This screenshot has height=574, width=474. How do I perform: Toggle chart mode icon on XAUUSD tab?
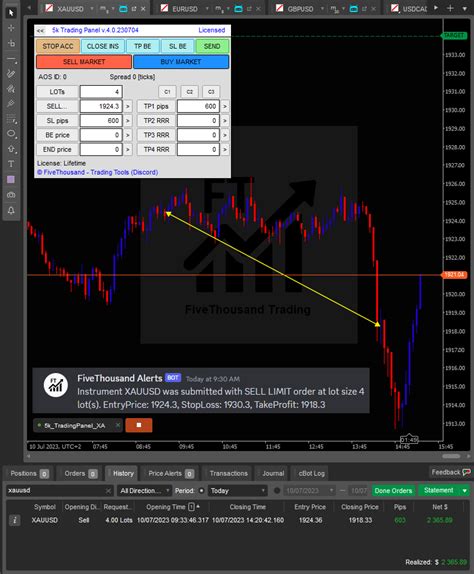pyautogui.click(x=123, y=8)
